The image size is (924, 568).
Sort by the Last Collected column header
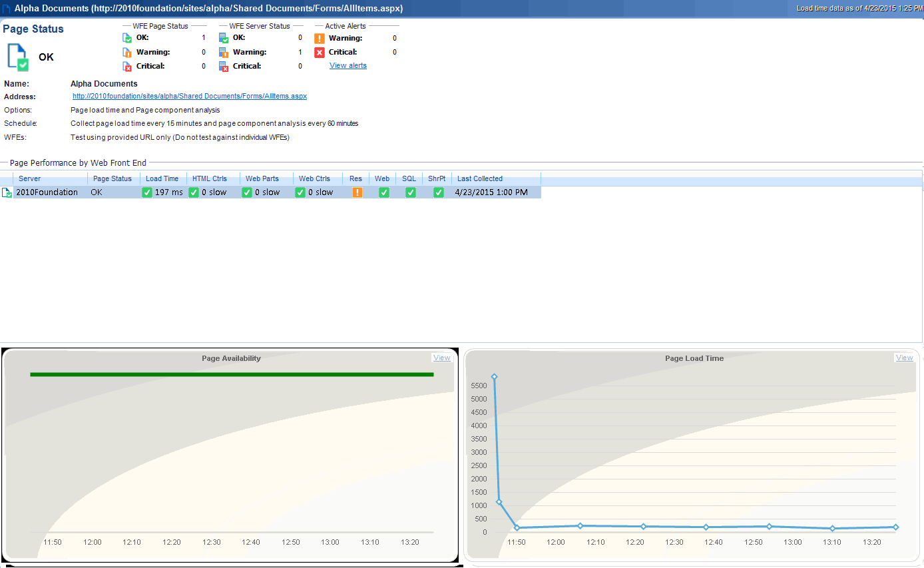(x=480, y=178)
